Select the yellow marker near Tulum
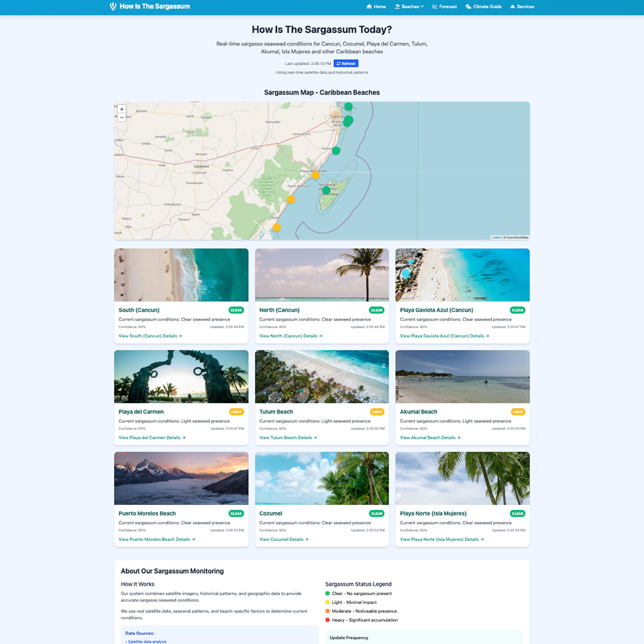The image size is (644, 644). [x=276, y=227]
